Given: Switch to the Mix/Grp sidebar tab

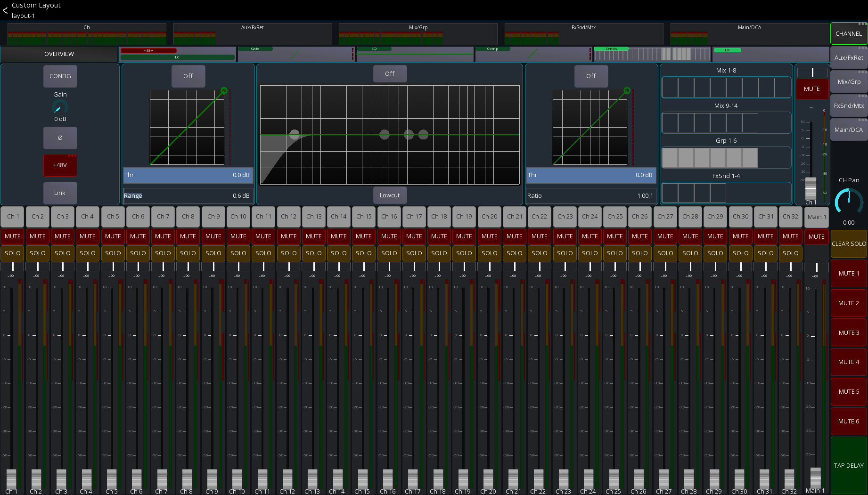Looking at the screenshot, I should [848, 81].
